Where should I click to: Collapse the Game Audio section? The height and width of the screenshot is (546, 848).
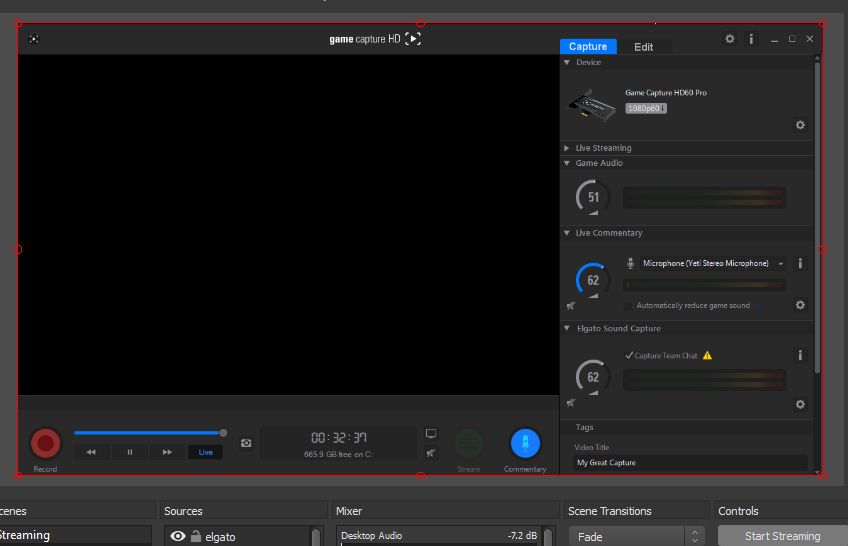point(567,163)
